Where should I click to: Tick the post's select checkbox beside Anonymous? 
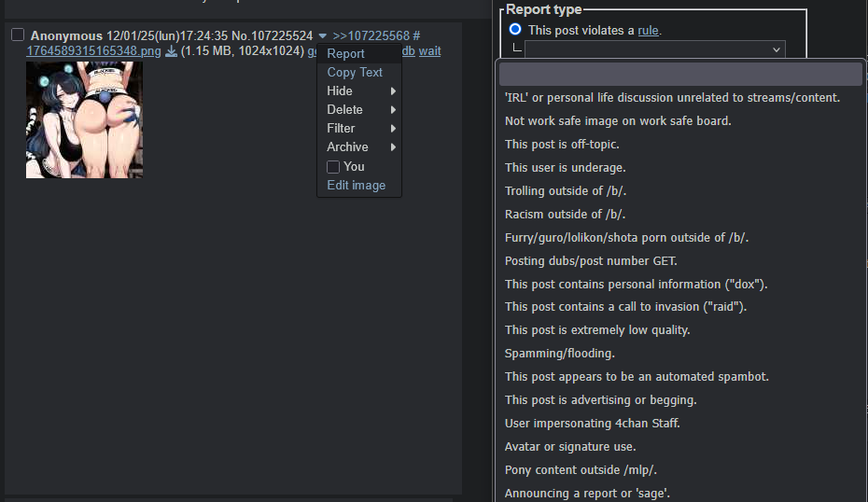point(18,35)
